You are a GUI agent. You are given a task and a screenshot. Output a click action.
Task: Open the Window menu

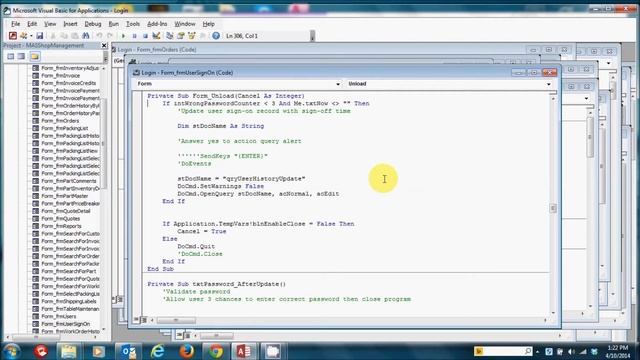pos(184,24)
